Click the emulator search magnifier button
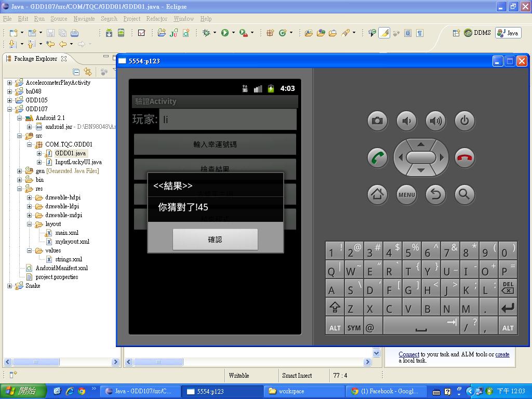 pyautogui.click(x=464, y=194)
